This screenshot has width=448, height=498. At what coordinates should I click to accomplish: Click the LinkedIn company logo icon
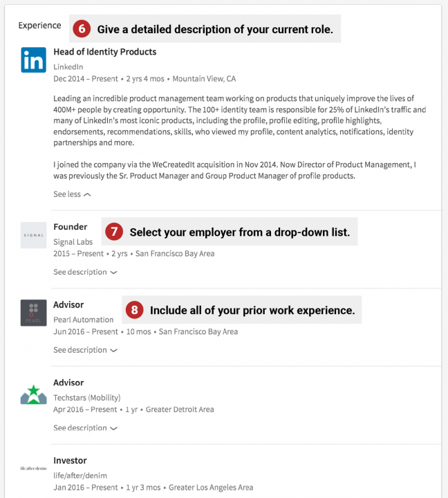(33, 60)
